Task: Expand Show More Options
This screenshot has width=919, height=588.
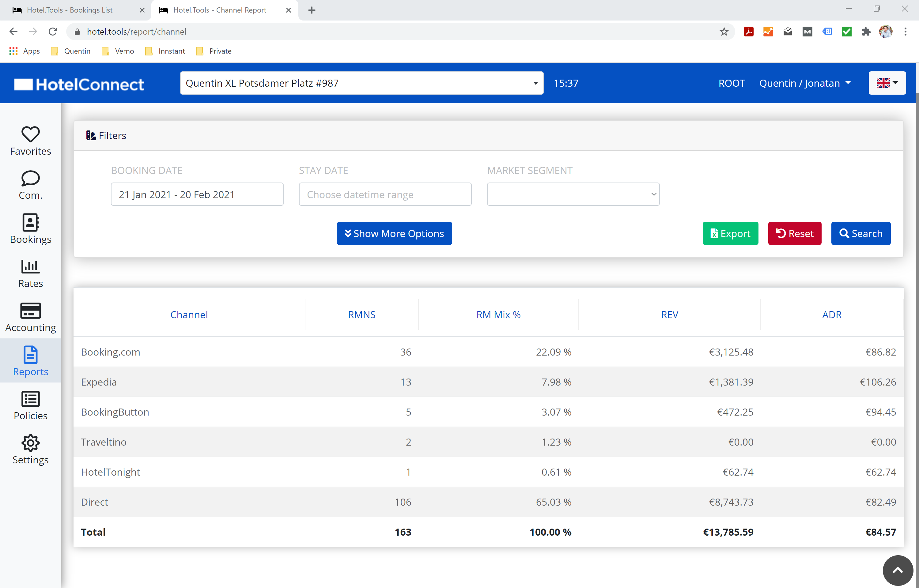Action: click(x=394, y=233)
